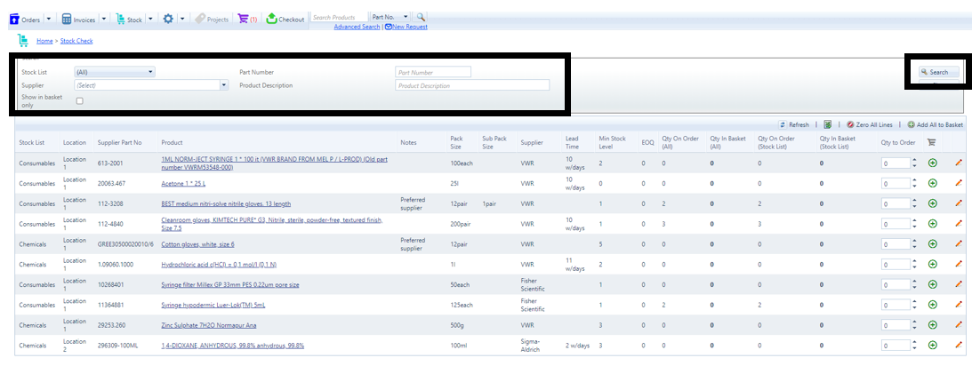This screenshot has width=980, height=366.
Task: Open the Stock List (All) dropdown
Action: point(115,73)
